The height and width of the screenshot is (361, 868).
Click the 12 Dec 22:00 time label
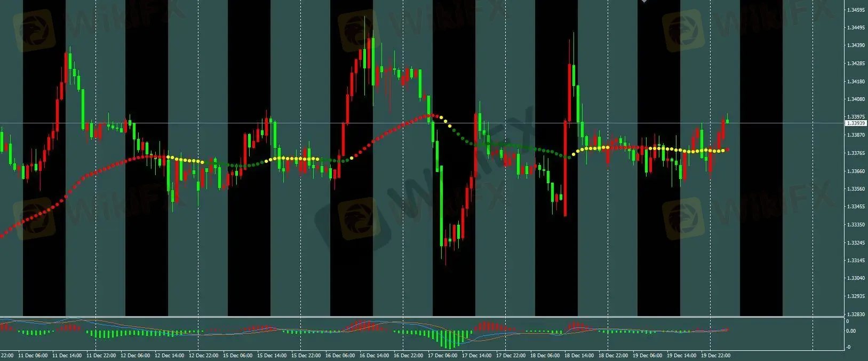coord(203,355)
